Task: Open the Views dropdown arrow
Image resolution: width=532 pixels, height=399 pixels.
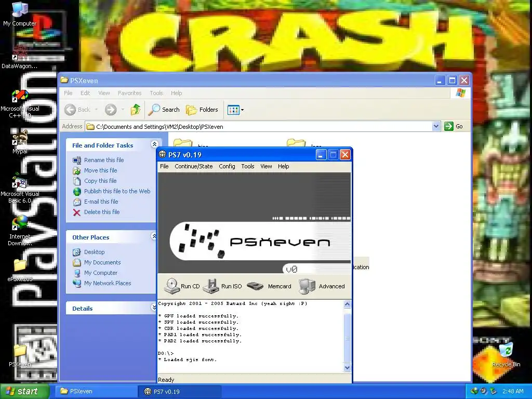Action: (x=242, y=110)
